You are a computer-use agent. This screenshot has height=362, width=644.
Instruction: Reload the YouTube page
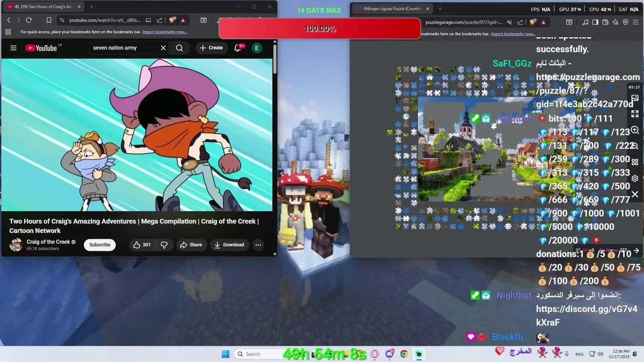29,20
